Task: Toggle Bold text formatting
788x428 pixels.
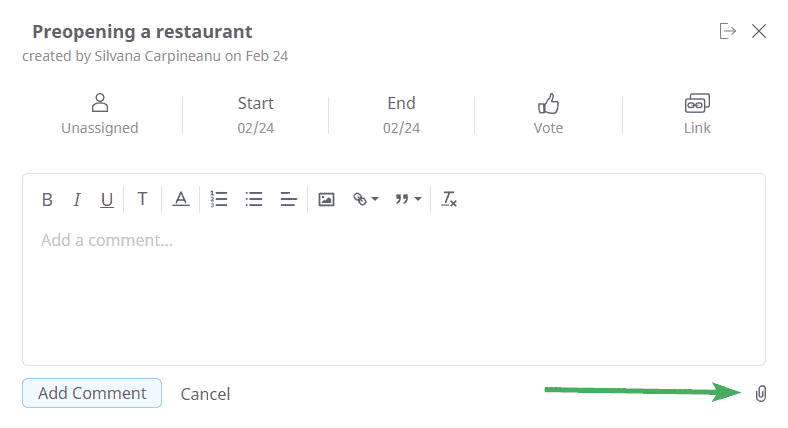Action: [47, 199]
